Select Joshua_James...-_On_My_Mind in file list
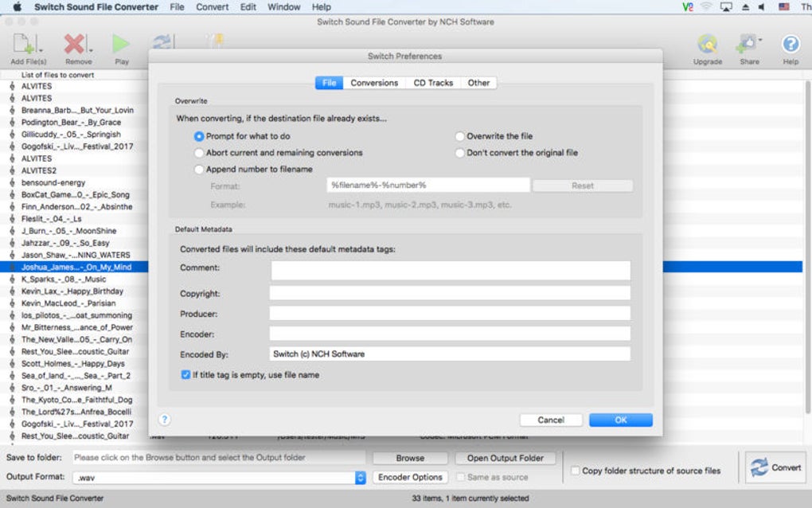The height and width of the screenshot is (508, 812). [x=76, y=268]
